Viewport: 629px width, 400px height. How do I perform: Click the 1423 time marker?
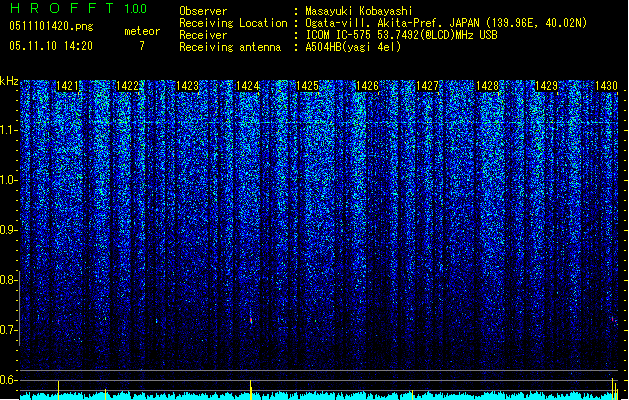[187, 86]
